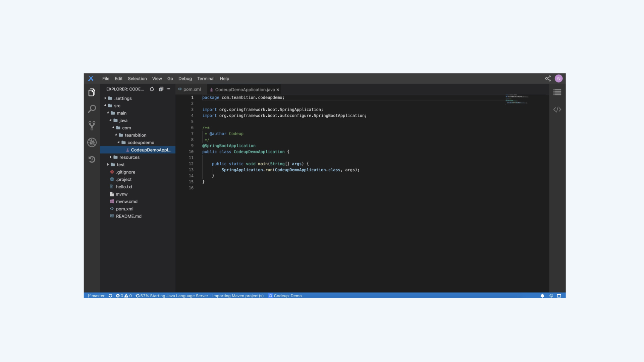Collapse the codeupdemo folder
This screenshot has width=644, height=362.
[118, 142]
